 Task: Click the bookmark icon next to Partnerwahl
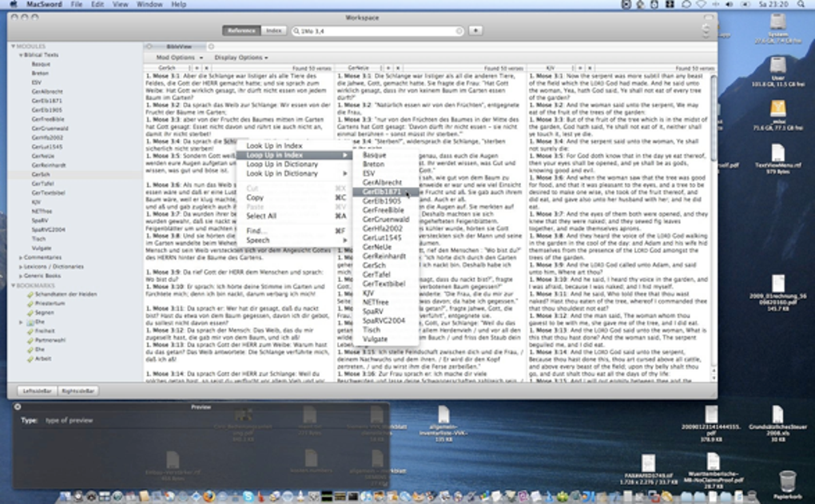click(x=30, y=340)
